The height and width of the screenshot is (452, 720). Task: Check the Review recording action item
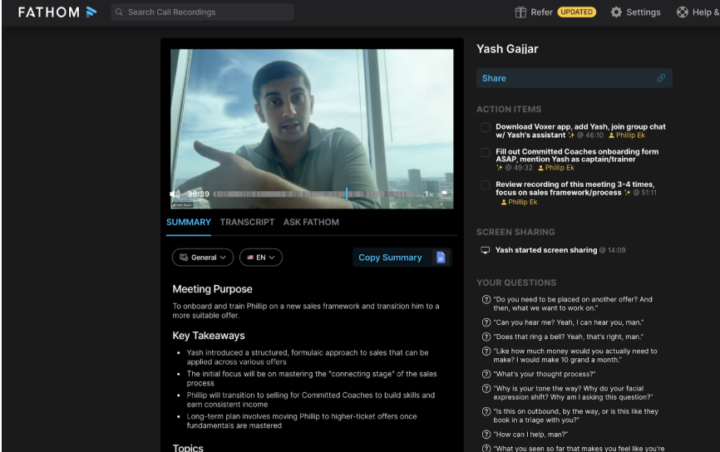coord(485,185)
